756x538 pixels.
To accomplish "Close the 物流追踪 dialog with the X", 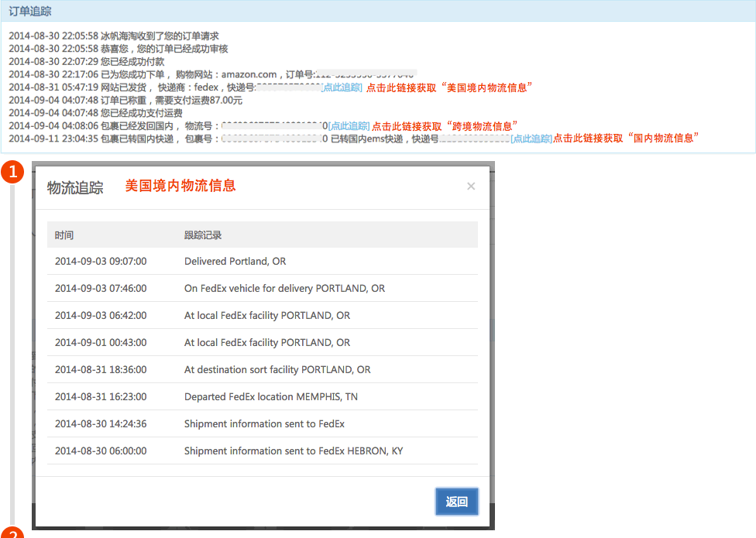I will click(x=471, y=187).
